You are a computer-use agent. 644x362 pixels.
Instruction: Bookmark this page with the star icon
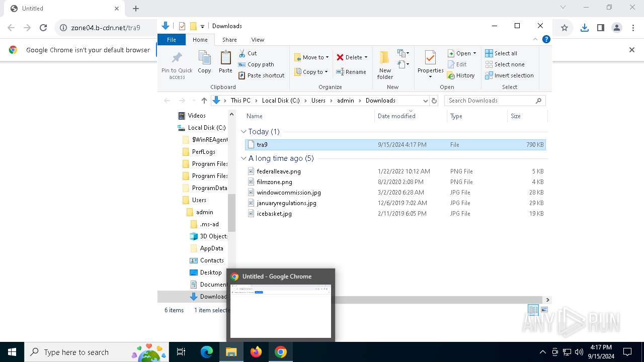coord(565,28)
